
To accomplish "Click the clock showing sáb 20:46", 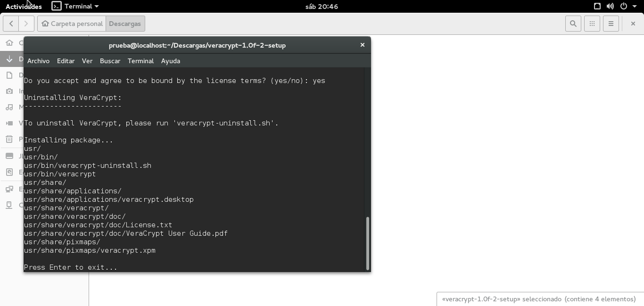I will click(322, 7).
